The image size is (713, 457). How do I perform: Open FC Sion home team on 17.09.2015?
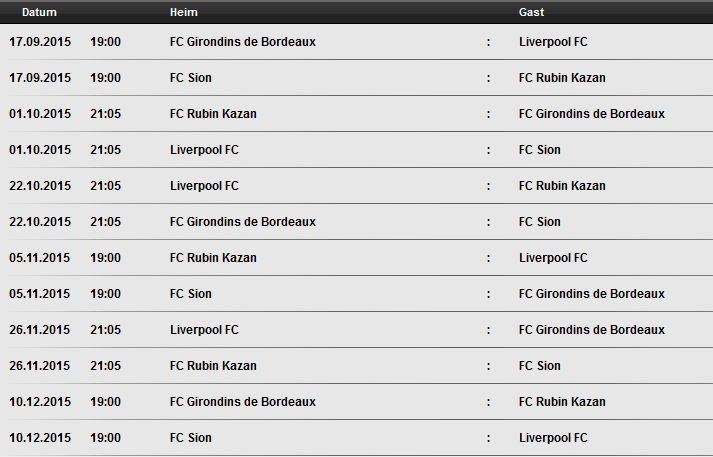191,78
